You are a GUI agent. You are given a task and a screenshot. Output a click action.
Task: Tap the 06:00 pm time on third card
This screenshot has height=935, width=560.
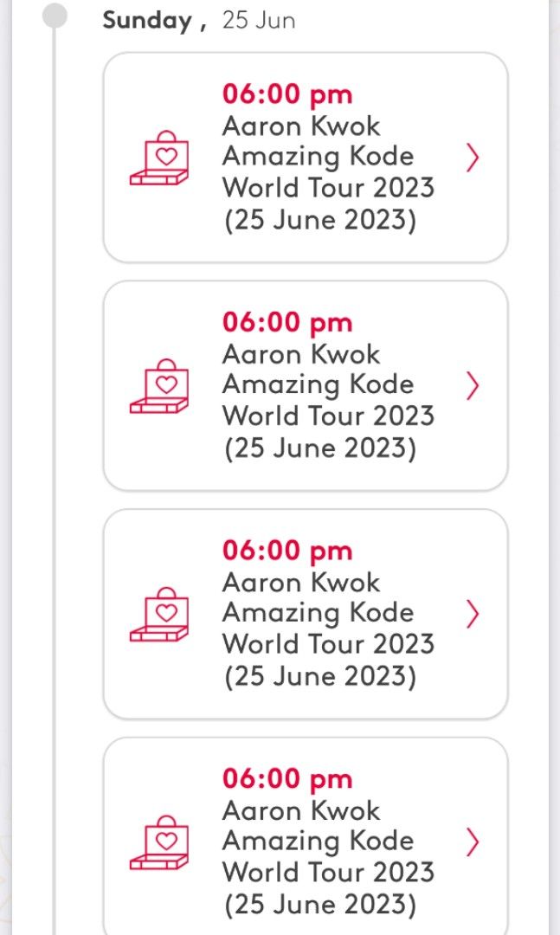(286, 551)
